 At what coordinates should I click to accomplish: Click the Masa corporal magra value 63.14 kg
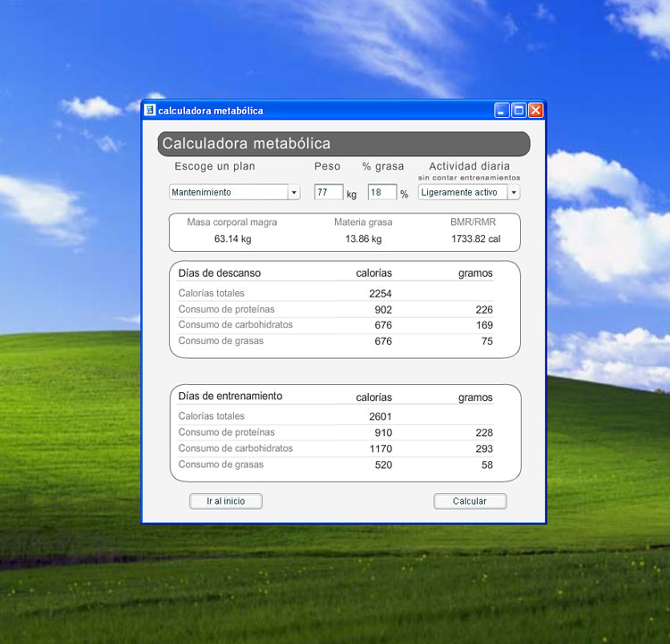tap(232, 239)
